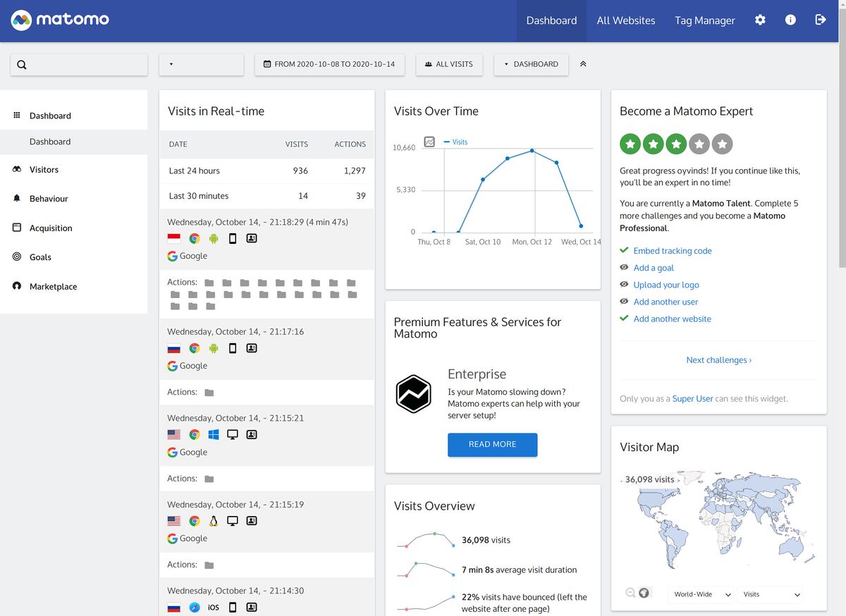The width and height of the screenshot is (846, 616).
Task: Click the Indonesia flag icon in 21:18:29 visit
Action: [173, 238]
